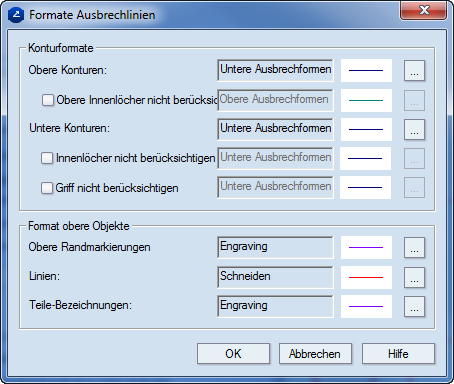Check Griff nicht berücksichtigen option
Viewport: 454px width, 384px height.
pos(47,188)
